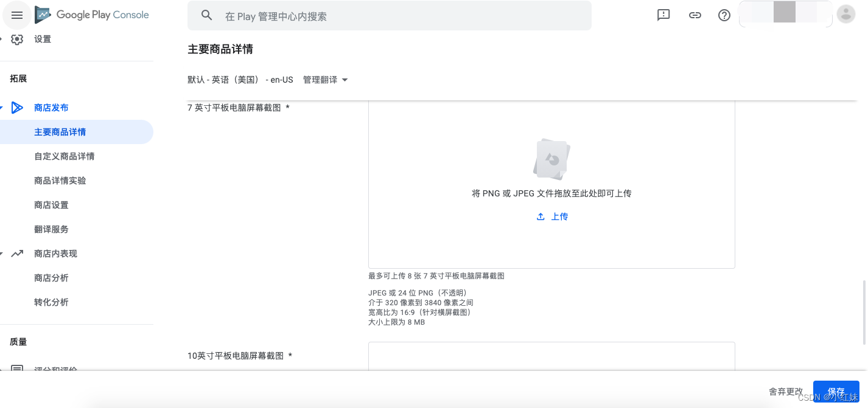The width and height of the screenshot is (868, 408).
Task: Open 商品详情实验 from sidebar
Action: click(64, 181)
